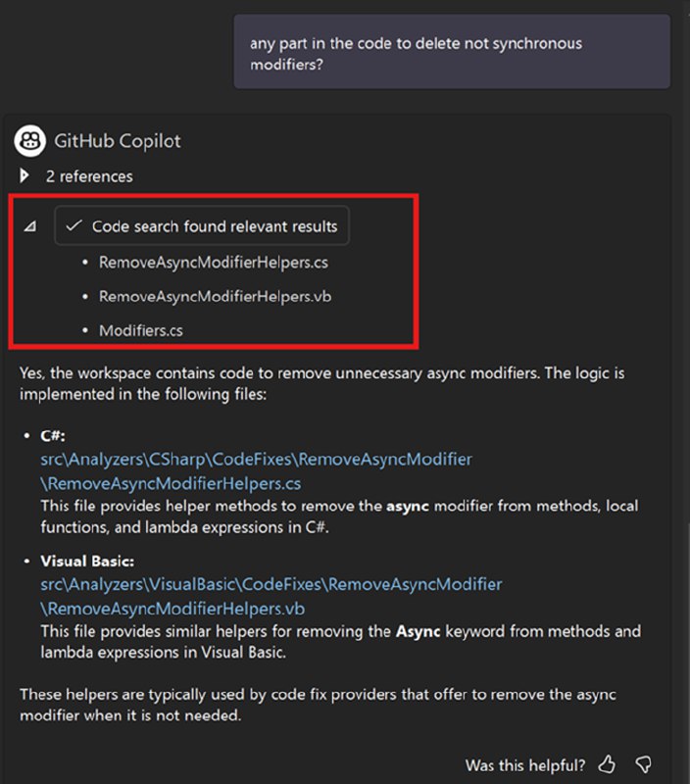The image size is (690, 784).
Task: Click the checkmark icon in code search box
Action: [x=74, y=225]
